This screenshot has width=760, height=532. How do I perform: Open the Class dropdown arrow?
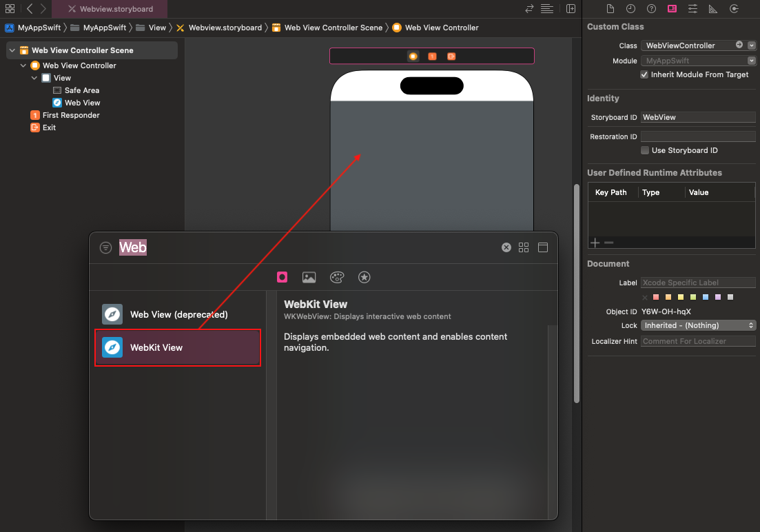751,45
